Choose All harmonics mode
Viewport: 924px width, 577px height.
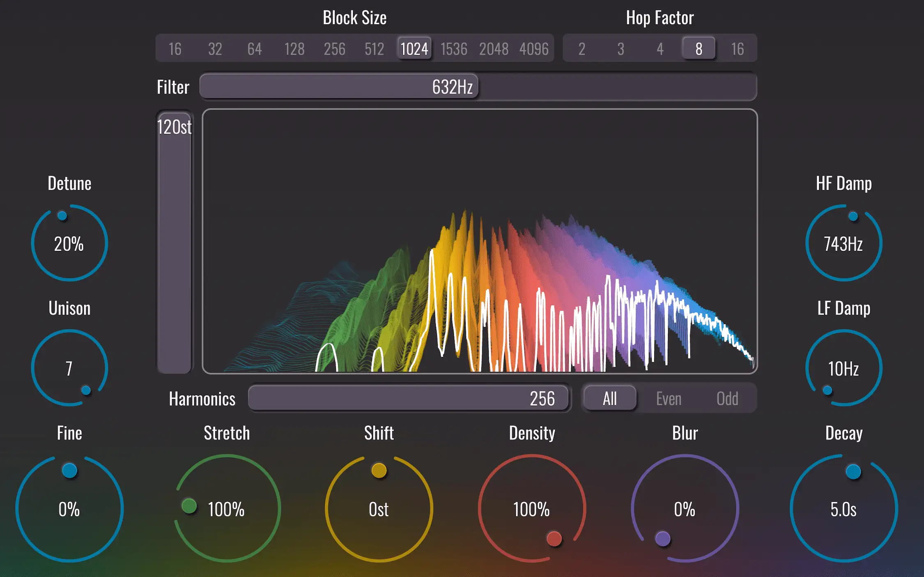point(610,398)
